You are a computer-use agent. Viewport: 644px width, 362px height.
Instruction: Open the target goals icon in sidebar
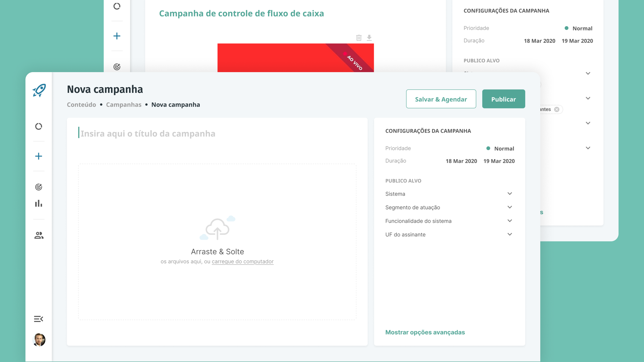point(38,187)
